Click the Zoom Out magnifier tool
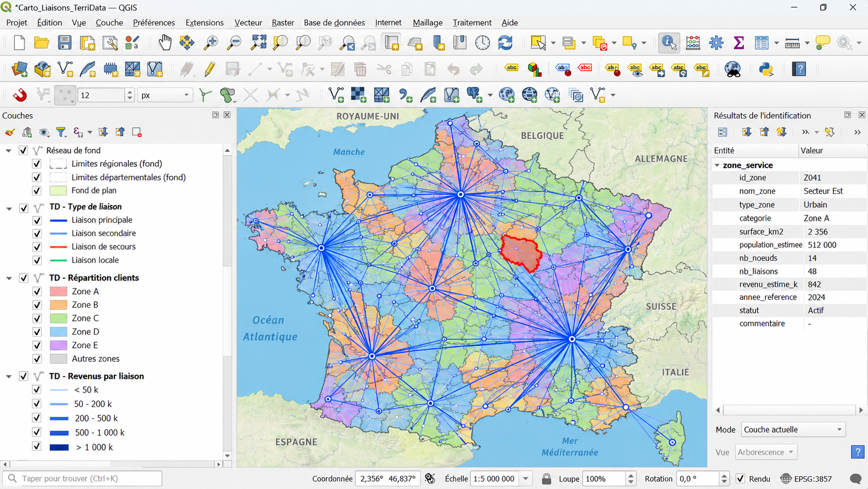The height and width of the screenshot is (489, 868). (x=234, y=43)
